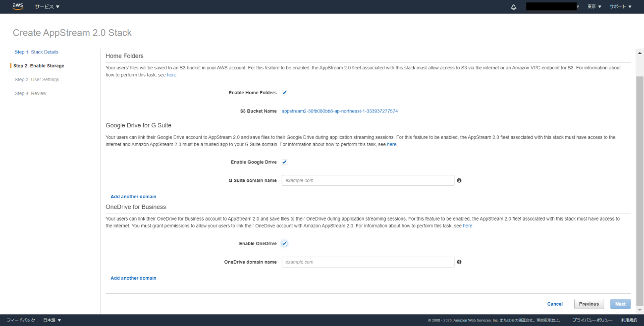Open the サポート support dropdown
644x326 pixels.
[621, 7]
